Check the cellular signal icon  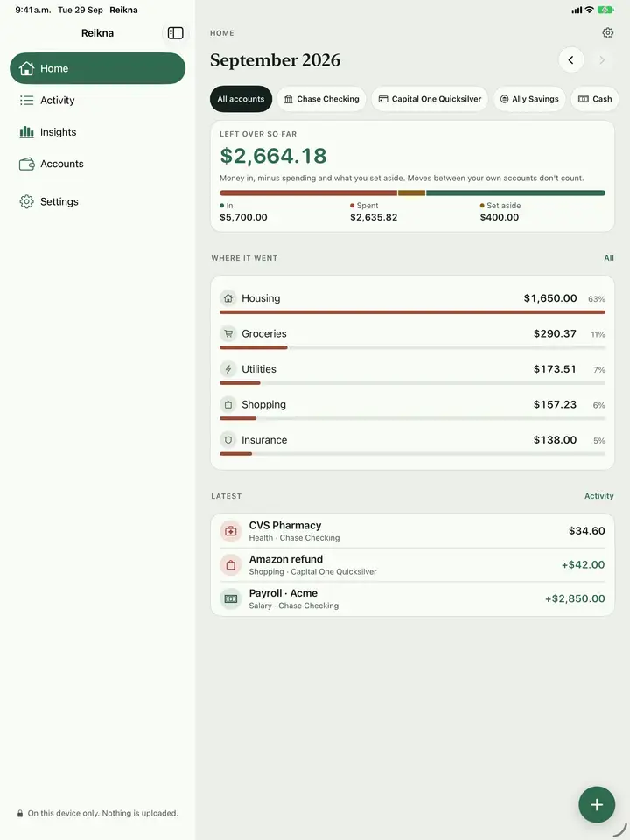[577, 10]
